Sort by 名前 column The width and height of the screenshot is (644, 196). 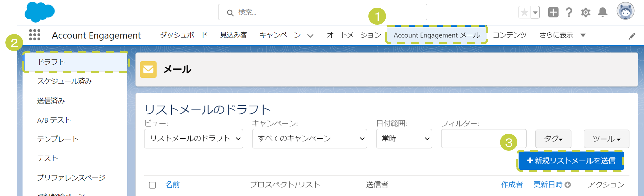[173, 185]
